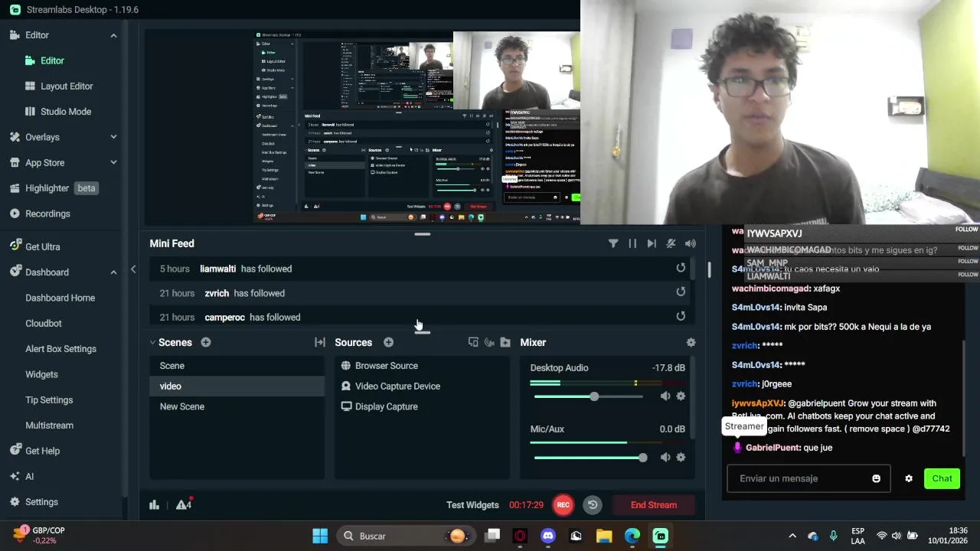Open Layout Editor
This screenshot has width=980, height=551.
pos(67,86)
